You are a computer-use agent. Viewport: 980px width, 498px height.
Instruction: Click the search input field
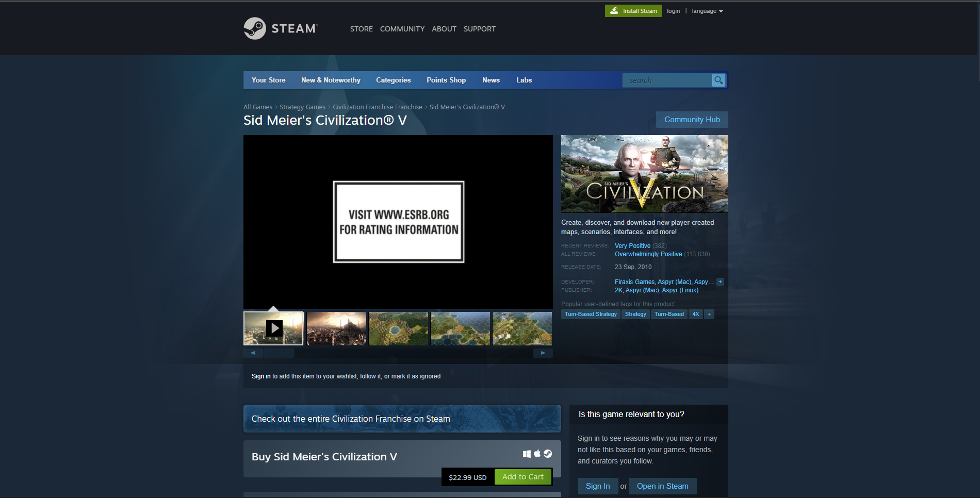click(667, 80)
